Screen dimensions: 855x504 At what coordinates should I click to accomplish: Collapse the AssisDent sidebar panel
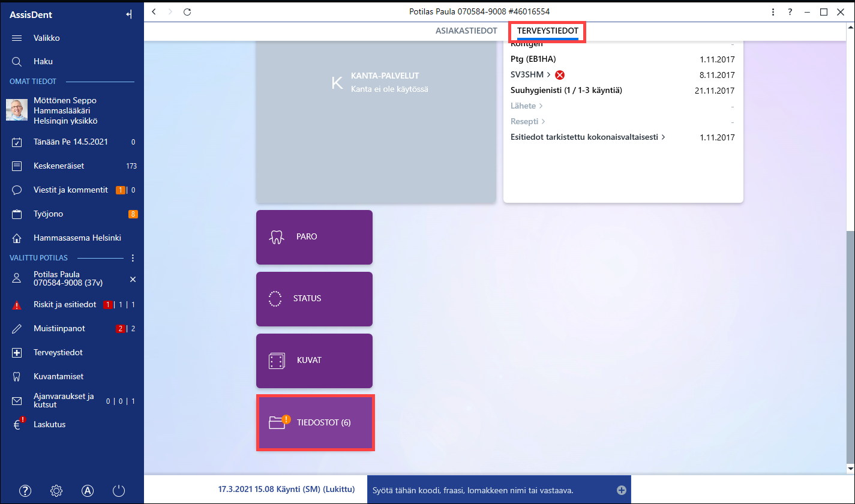click(x=129, y=15)
